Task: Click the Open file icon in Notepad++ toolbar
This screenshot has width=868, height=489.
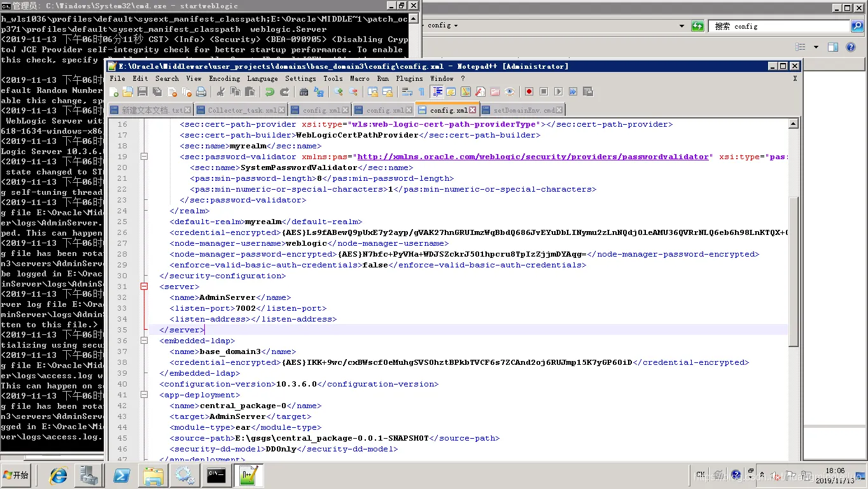Action: (x=128, y=92)
